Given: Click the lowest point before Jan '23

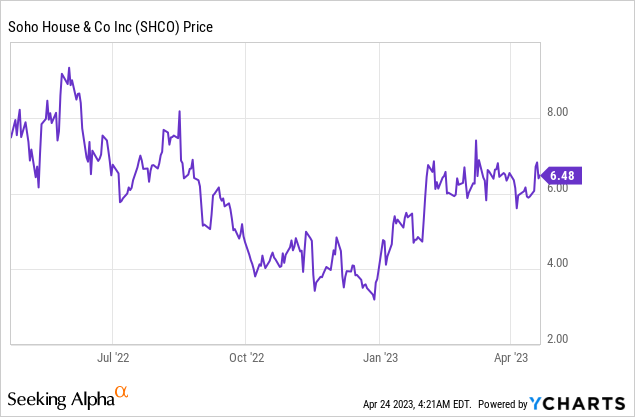Looking at the screenshot, I should tap(374, 299).
